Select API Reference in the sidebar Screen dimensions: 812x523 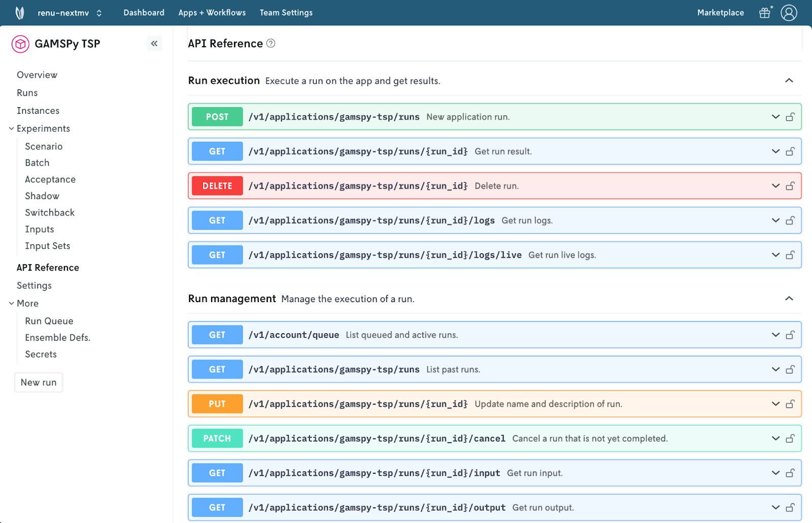click(x=48, y=268)
